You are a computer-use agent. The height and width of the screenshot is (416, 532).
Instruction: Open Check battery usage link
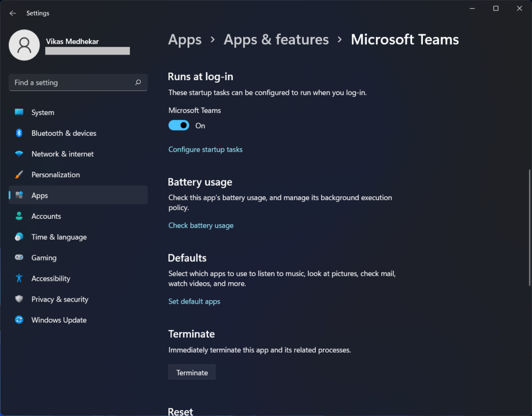point(201,226)
